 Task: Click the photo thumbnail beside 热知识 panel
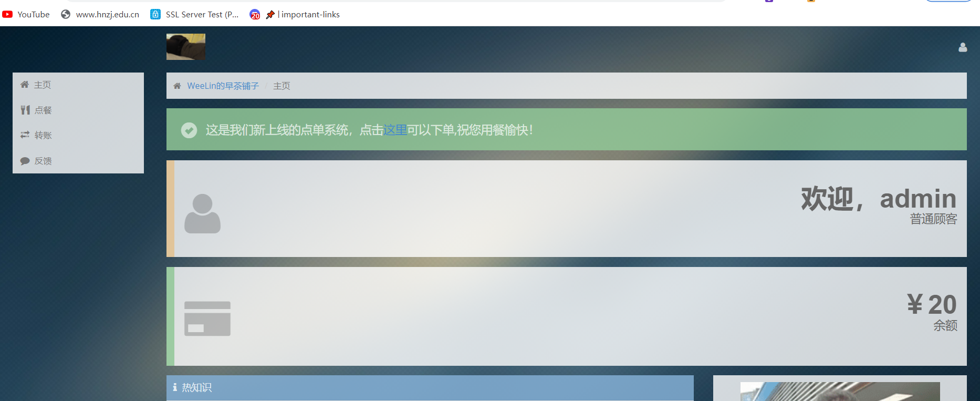click(839, 391)
